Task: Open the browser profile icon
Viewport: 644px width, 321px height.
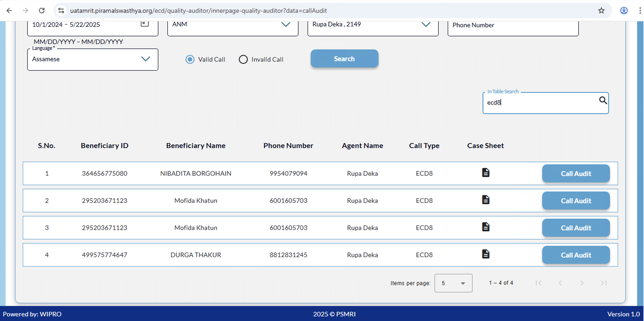Action: point(624,10)
